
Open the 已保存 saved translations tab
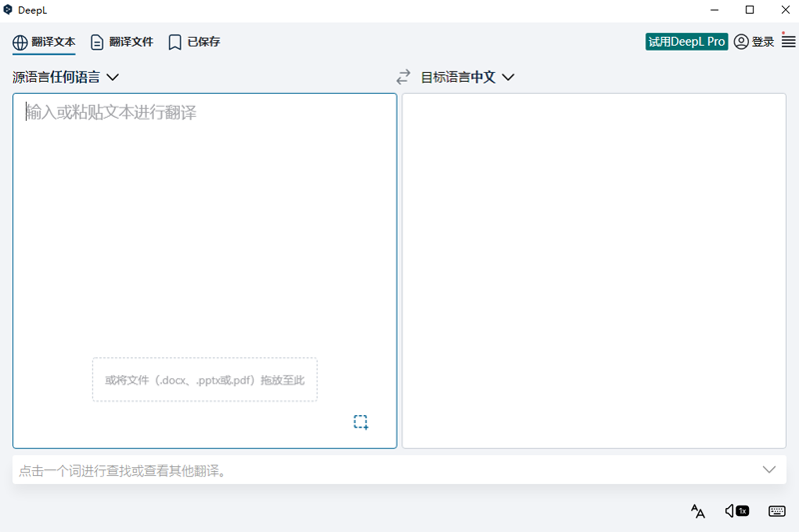[x=194, y=42]
